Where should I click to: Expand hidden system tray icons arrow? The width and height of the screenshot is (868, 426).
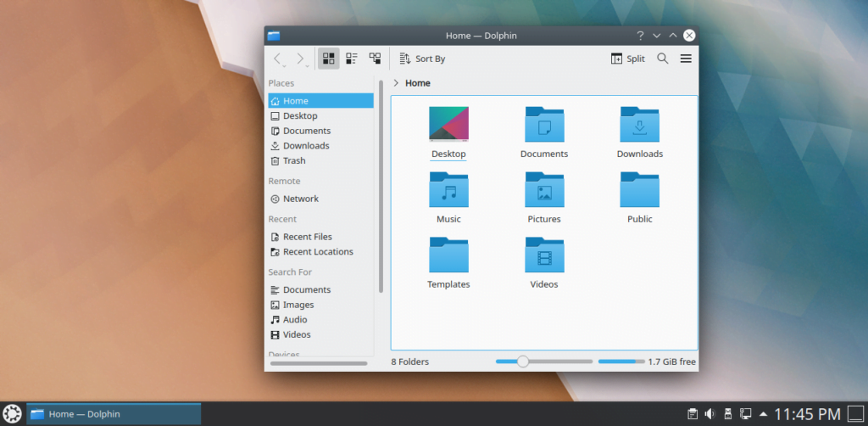click(x=764, y=414)
